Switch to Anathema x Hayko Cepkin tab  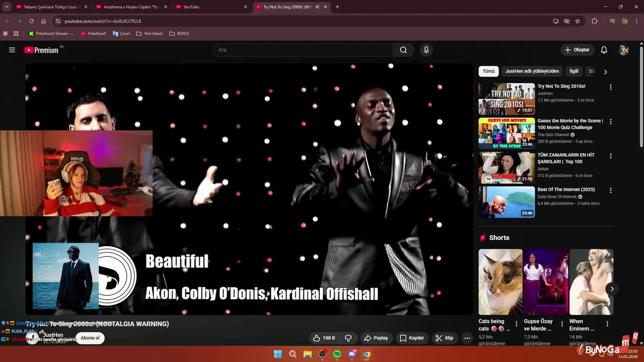(131, 7)
